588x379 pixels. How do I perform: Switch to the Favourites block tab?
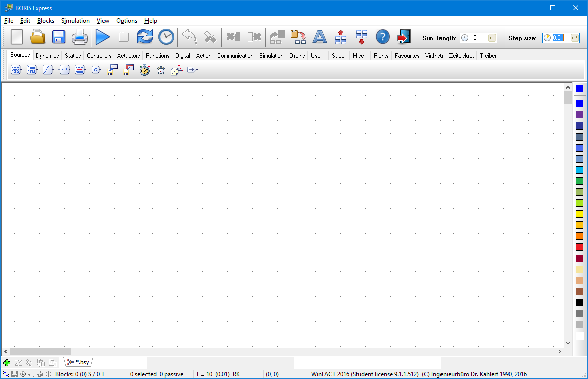[407, 56]
